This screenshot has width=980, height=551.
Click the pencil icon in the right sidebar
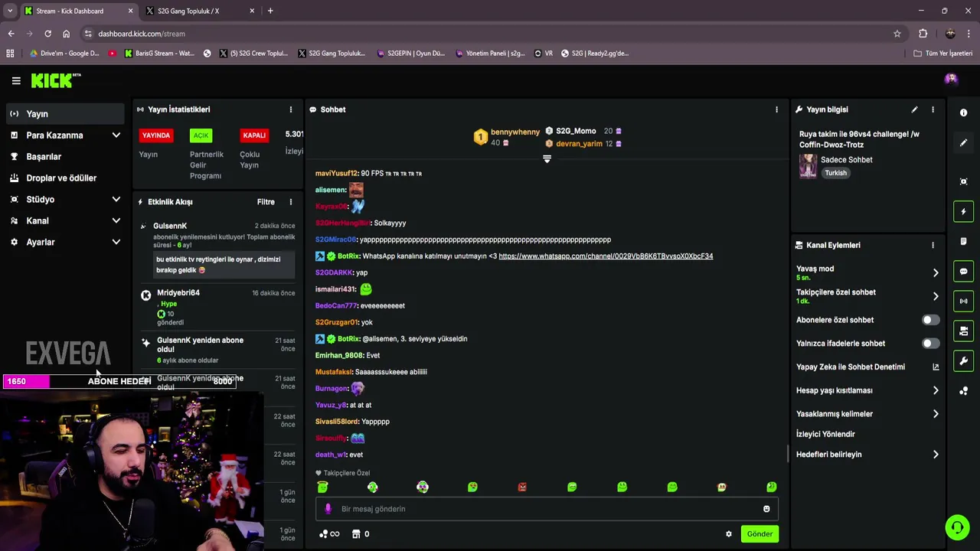[x=963, y=143]
